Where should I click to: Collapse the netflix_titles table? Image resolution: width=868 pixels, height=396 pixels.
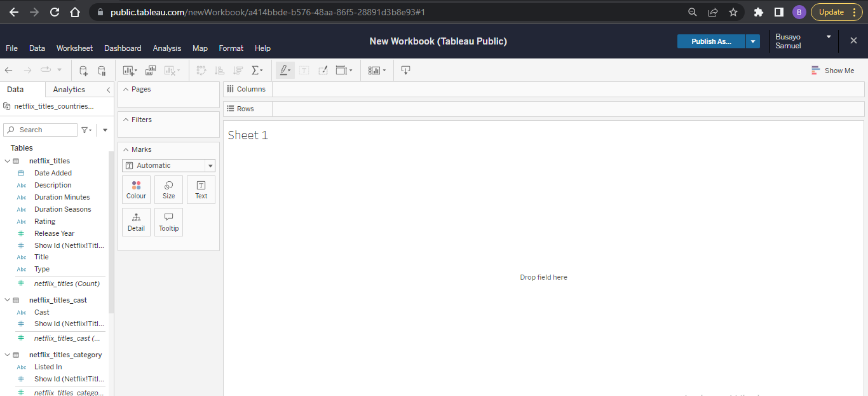[x=7, y=161]
